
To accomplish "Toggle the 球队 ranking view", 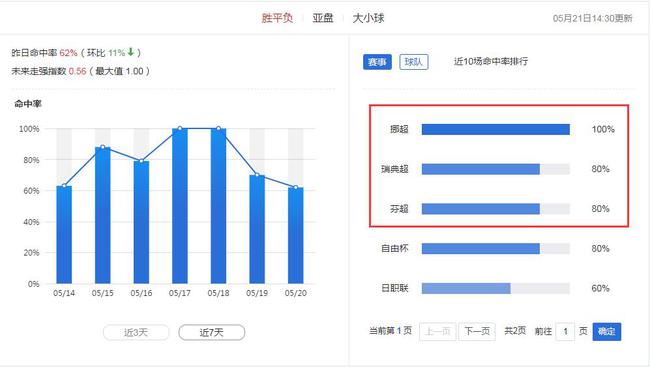I will [414, 62].
